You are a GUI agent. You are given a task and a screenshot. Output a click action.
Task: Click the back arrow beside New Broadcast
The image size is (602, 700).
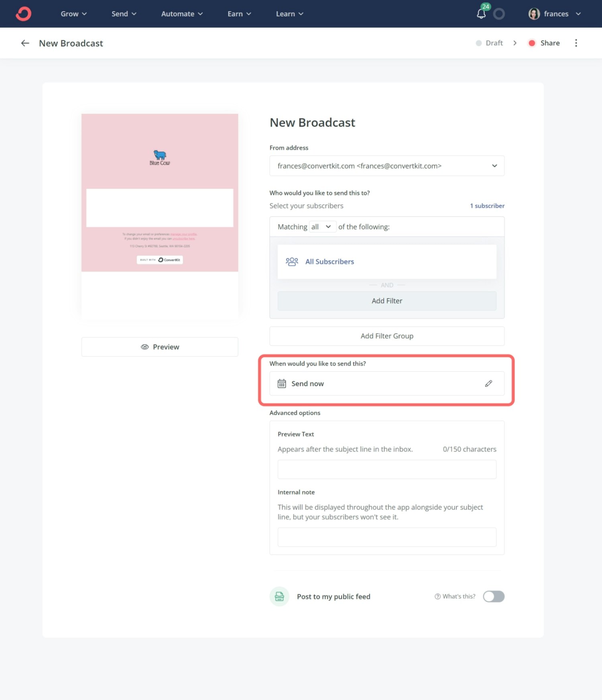[x=25, y=43]
